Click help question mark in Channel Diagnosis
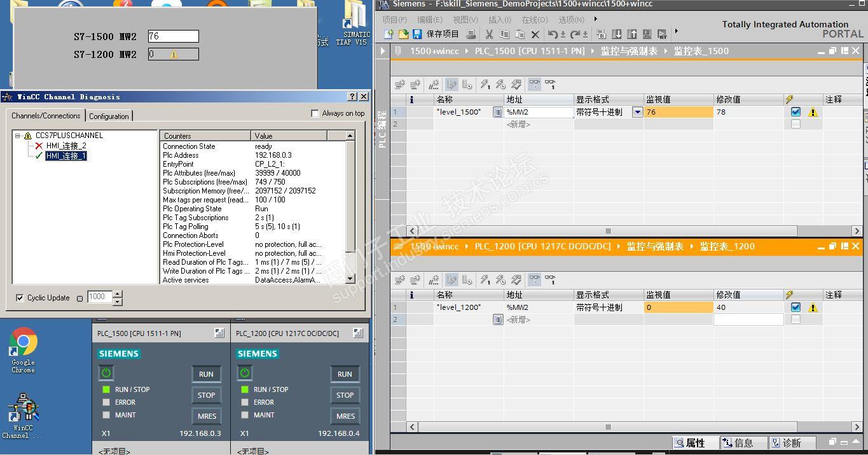868x455 pixels. coord(353,97)
